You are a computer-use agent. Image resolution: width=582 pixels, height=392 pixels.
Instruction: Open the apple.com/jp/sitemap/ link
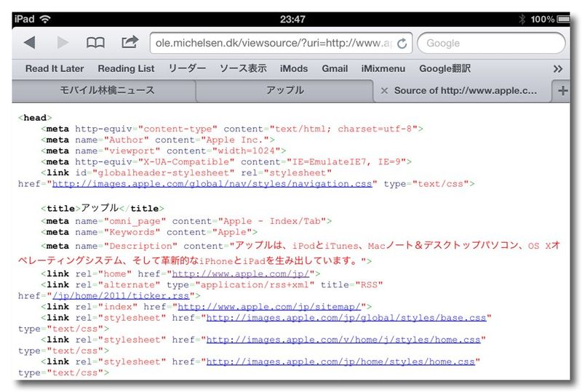(269, 307)
